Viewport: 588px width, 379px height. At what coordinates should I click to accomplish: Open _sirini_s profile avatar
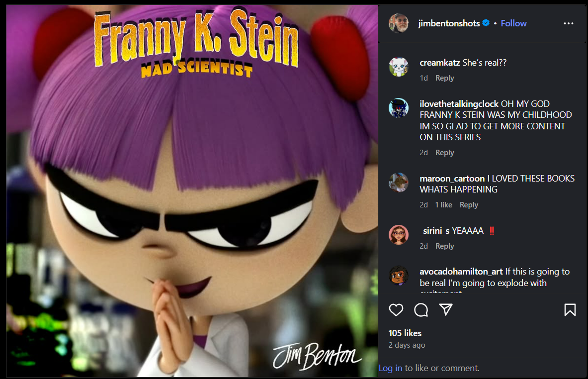399,235
